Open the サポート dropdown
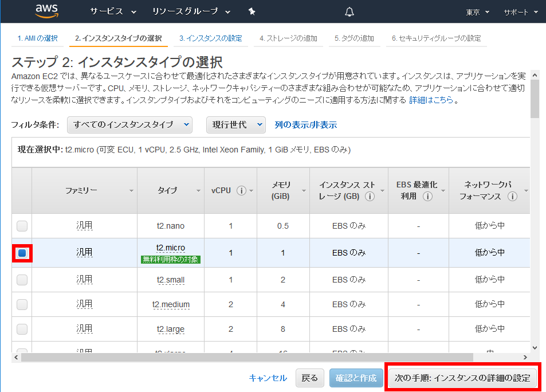 [521, 13]
